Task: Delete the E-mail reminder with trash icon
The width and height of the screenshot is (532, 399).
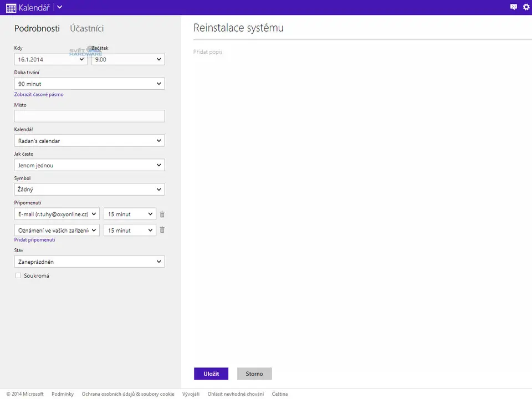Action: click(x=162, y=214)
